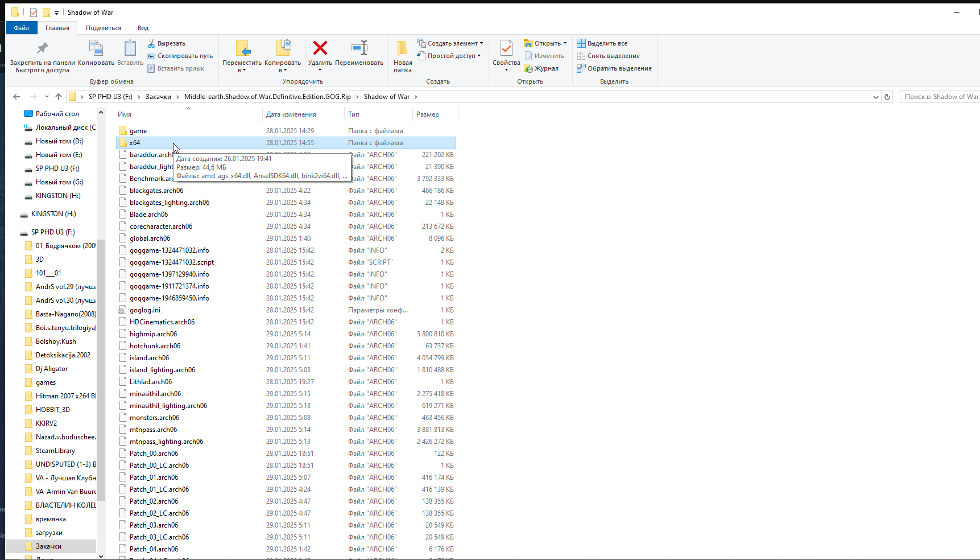The width and height of the screenshot is (980, 560).
Task: Open the SteamLibrary folder in sidebar
Action: pyautogui.click(x=55, y=451)
